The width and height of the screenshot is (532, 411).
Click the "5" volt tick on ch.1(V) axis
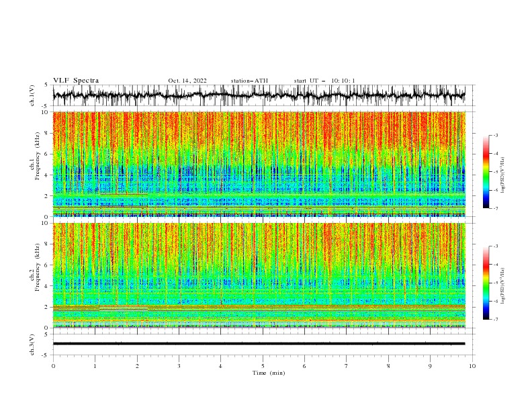(x=46, y=85)
